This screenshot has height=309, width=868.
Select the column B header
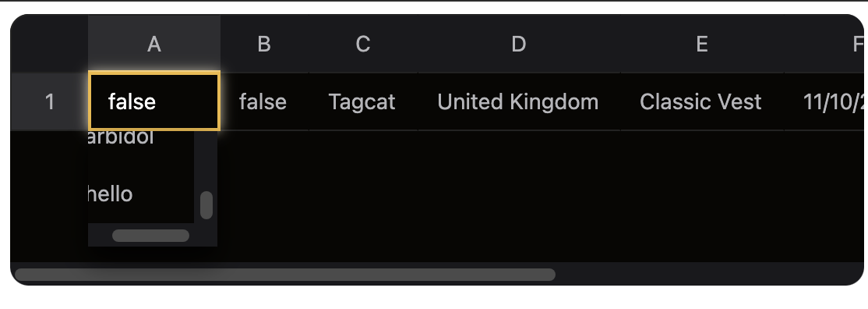click(x=264, y=44)
